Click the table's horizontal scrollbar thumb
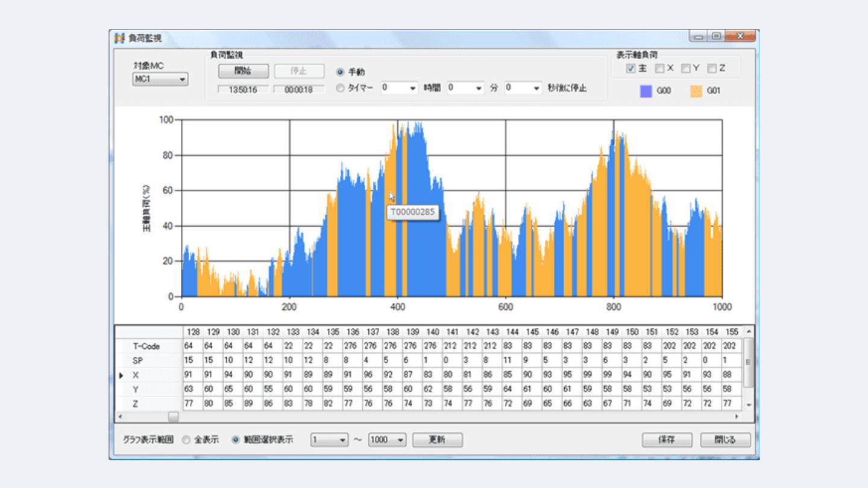Viewport: 868px width, 488px height. coord(173,416)
